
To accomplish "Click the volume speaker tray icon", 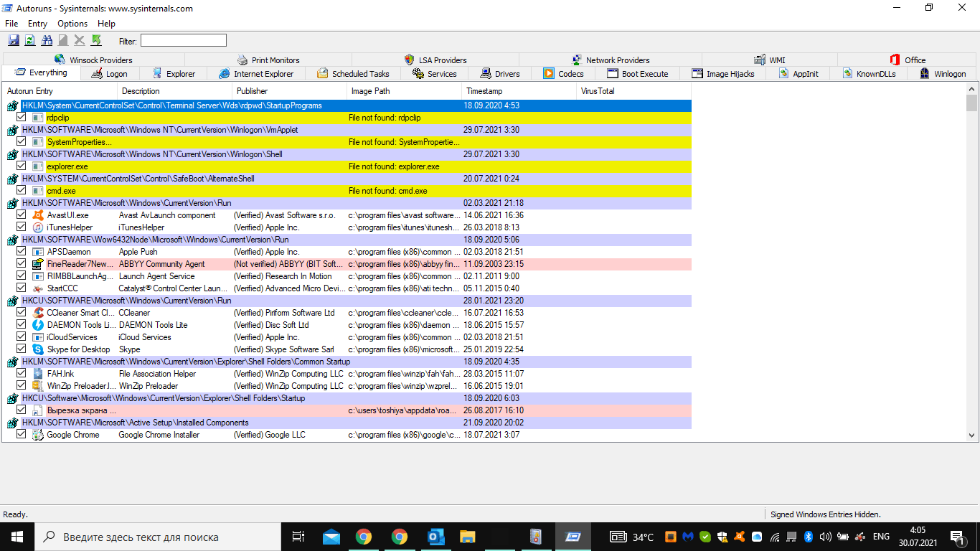I will tap(825, 537).
